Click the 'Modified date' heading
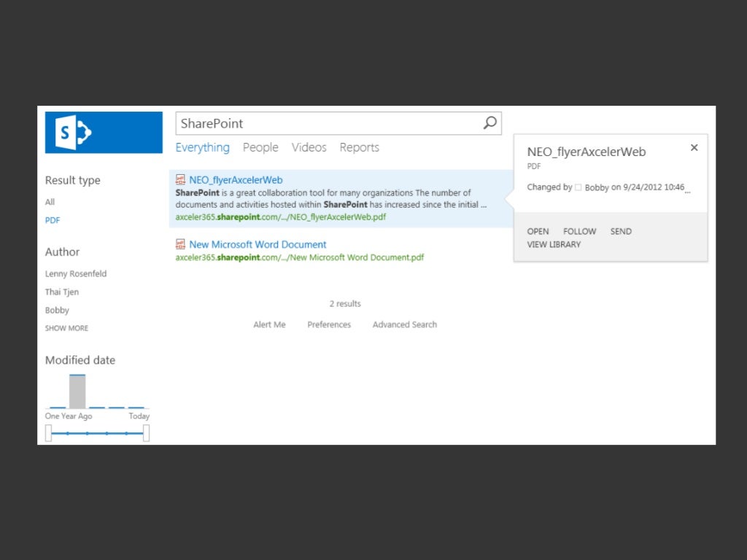747x560 pixels. (80, 360)
